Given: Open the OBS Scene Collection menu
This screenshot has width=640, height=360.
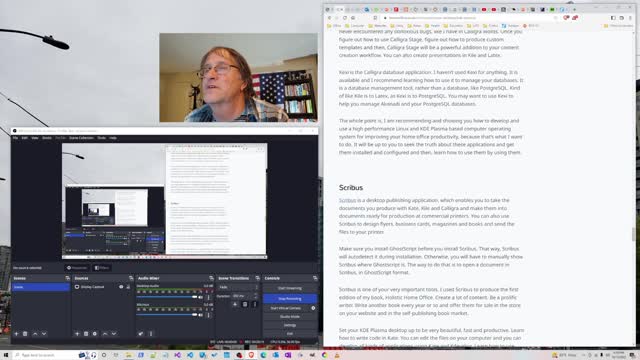Looking at the screenshot, I should (x=81, y=138).
